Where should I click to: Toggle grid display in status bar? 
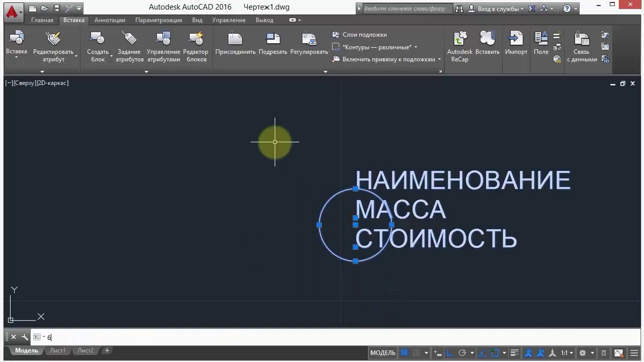tap(405, 353)
